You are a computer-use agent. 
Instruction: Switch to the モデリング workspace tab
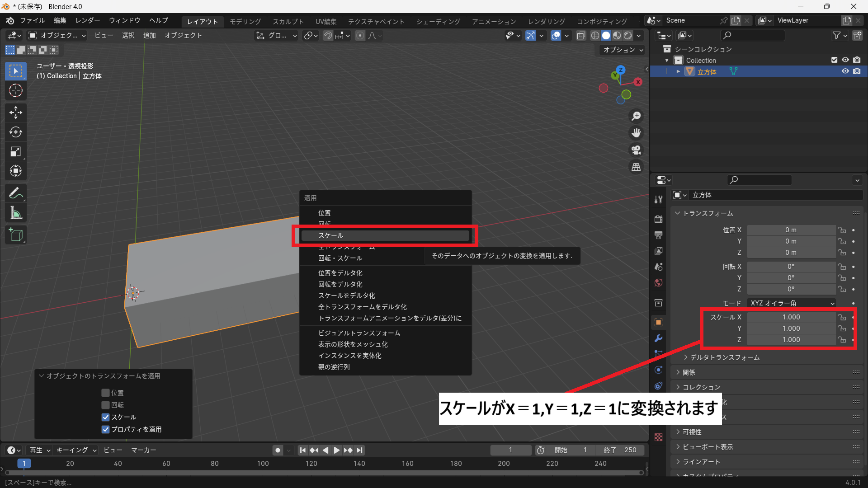tap(245, 21)
